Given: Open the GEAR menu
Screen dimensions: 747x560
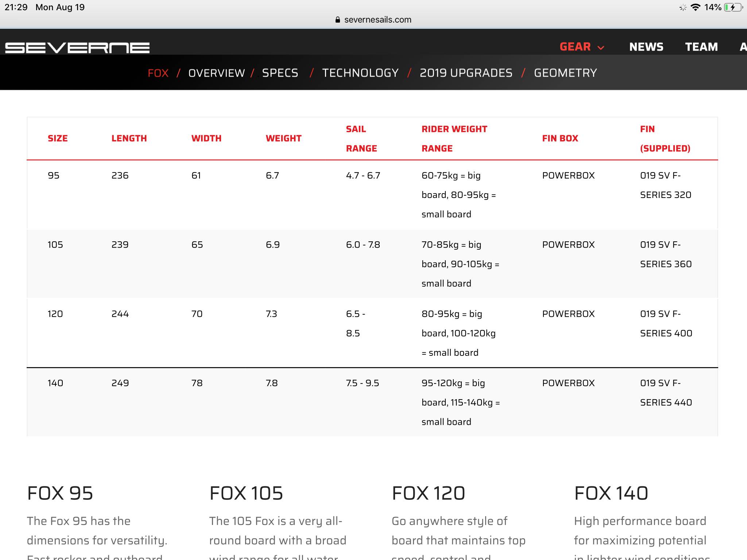Looking at the screenshot, I should click(575, 47).
